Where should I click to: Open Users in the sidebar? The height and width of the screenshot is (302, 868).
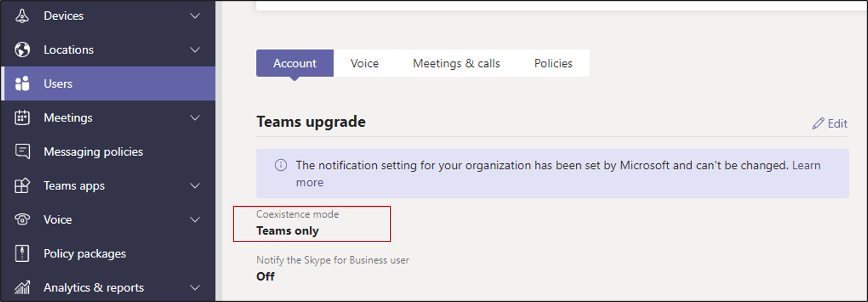108,83
